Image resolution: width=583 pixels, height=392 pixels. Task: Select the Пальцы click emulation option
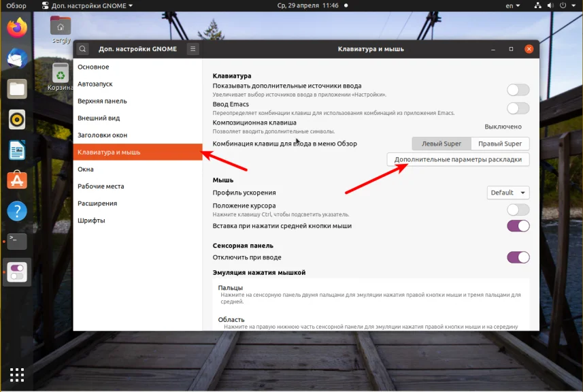tap(371, 294)
